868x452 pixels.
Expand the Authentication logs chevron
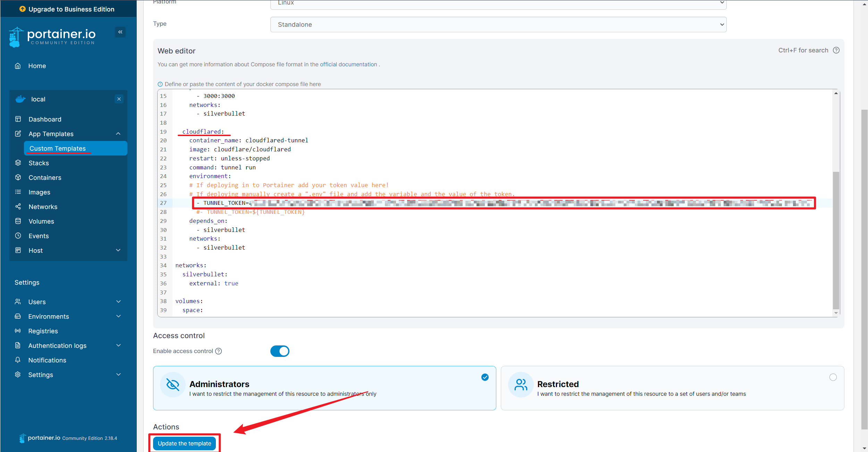(x=118, y=345)
